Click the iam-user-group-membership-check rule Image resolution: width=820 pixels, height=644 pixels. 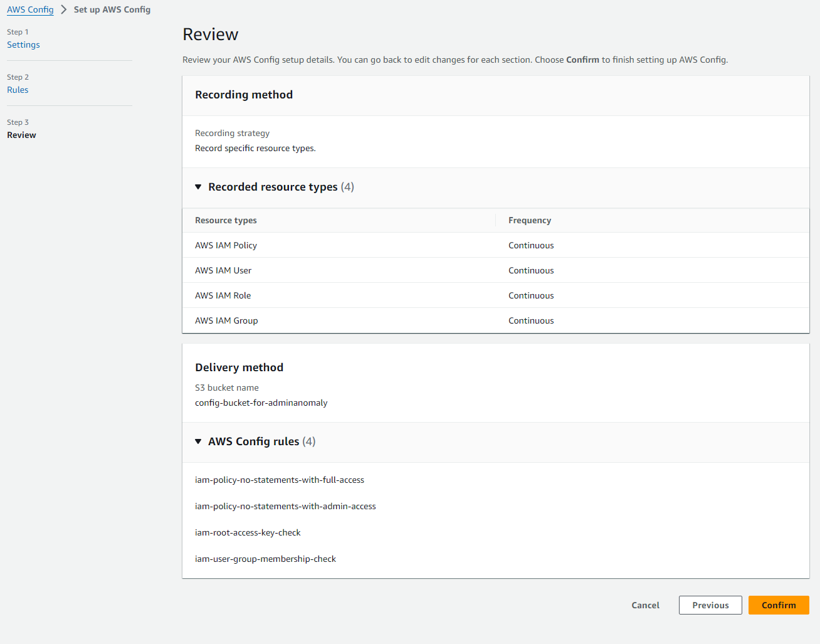[265, 559]
